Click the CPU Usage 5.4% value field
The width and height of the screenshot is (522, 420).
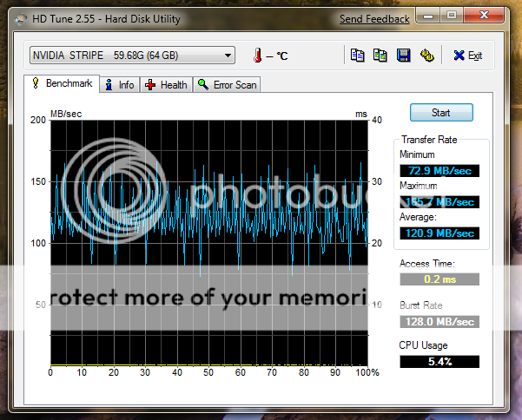(439, 361)
